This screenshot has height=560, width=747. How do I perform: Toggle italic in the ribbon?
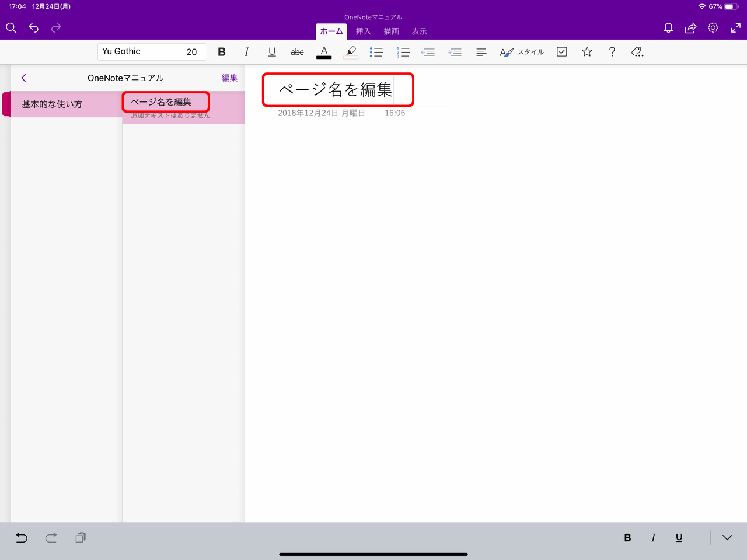247,52
